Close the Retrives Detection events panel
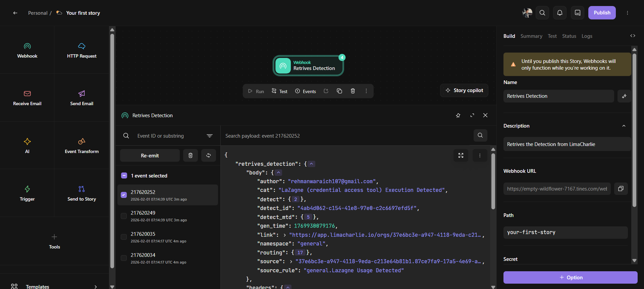 point(485,115)
